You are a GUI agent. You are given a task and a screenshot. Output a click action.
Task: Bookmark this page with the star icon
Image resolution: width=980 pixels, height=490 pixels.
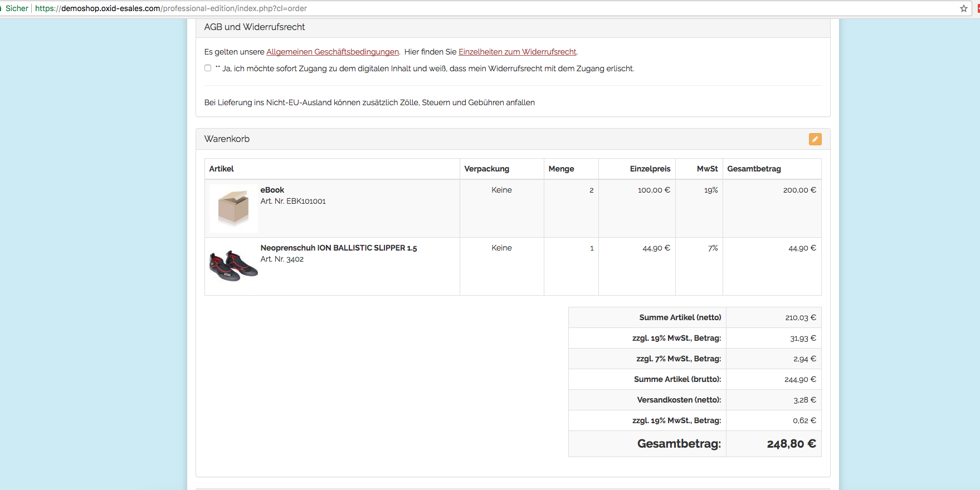point(963,8)
